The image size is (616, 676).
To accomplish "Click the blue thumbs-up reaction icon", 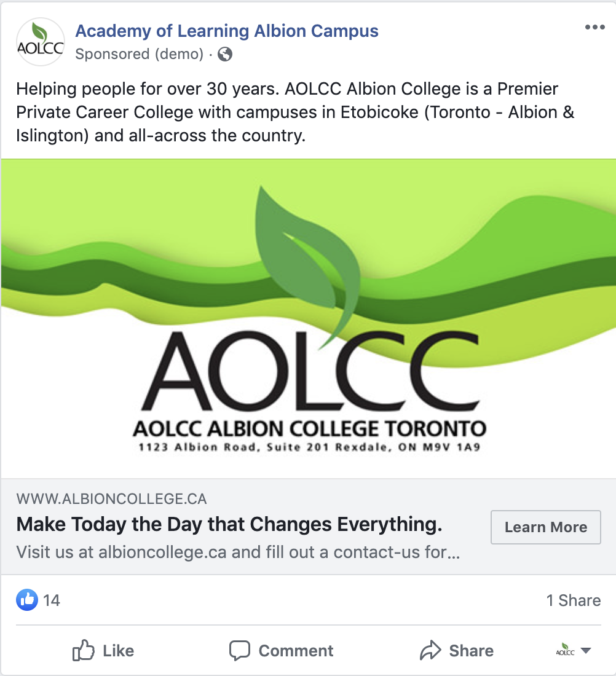I will [x=27, y=600].
